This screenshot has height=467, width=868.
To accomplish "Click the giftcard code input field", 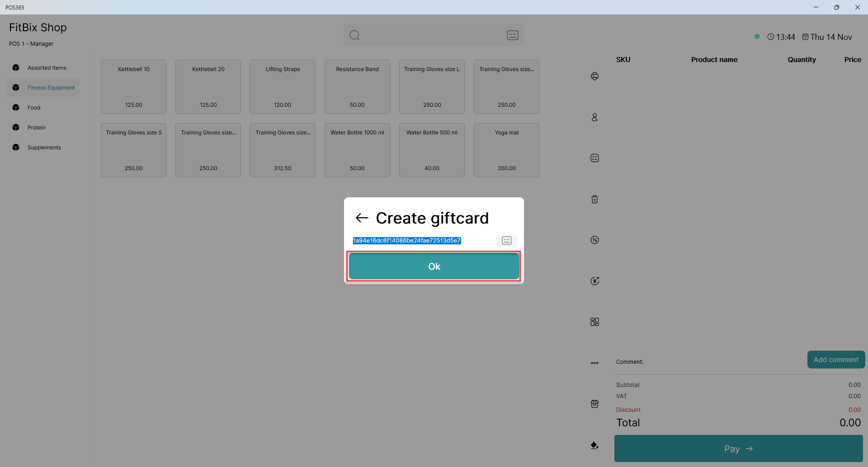I will point(423,241).
